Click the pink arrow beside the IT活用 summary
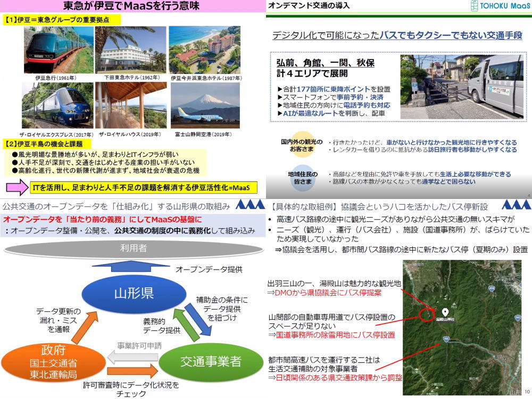 18,187
